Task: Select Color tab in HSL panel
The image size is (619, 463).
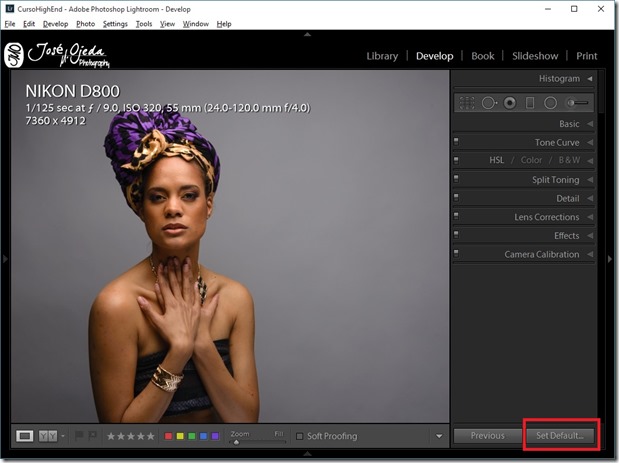Action: click(x=531, y=160)
